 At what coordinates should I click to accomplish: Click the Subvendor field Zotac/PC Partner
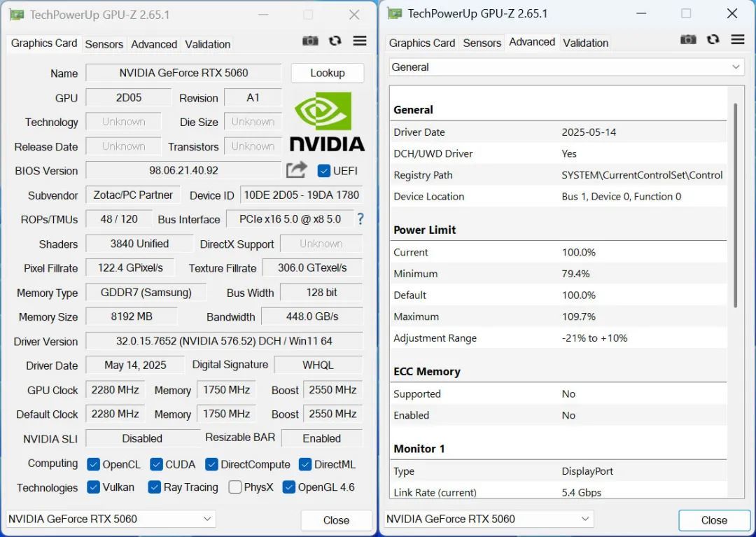[133, 195]
